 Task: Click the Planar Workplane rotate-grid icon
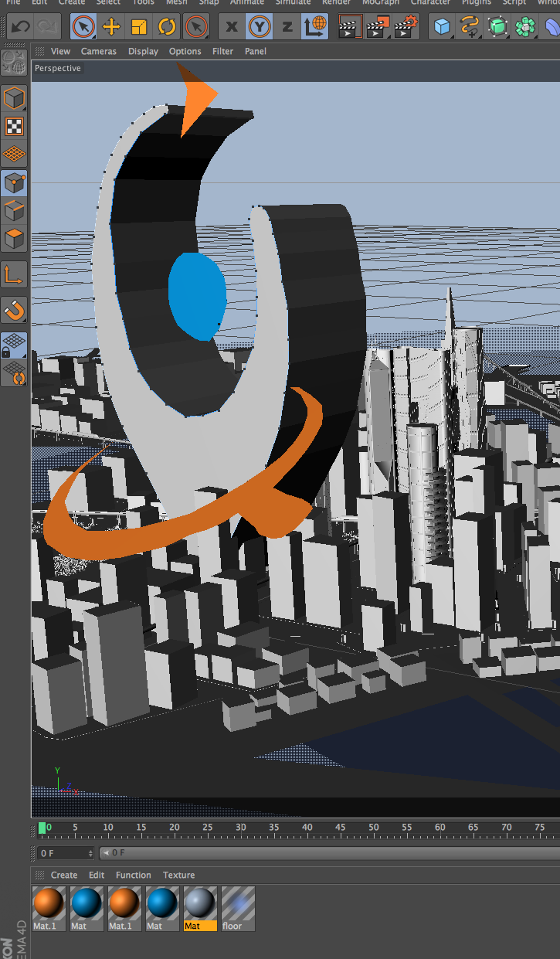(x=14, y=372)
